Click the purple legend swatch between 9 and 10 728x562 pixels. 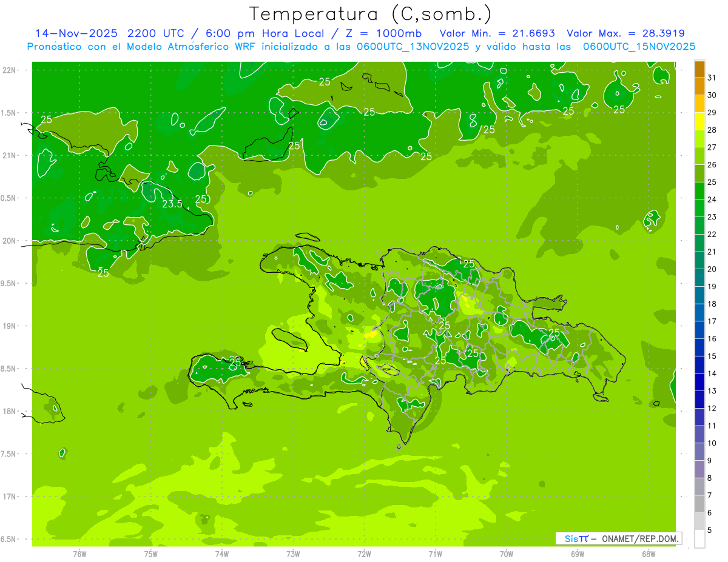coord(699,452)
